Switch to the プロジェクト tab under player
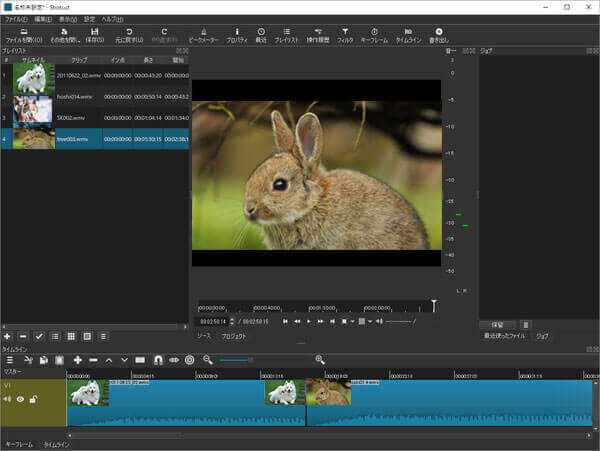 coord(233,337)
